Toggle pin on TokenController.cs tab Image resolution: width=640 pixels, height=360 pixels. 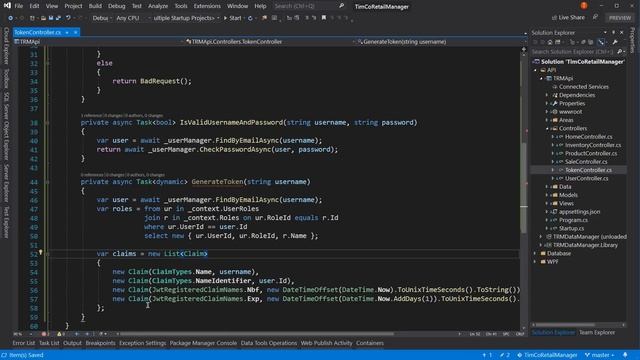(67, 32)
